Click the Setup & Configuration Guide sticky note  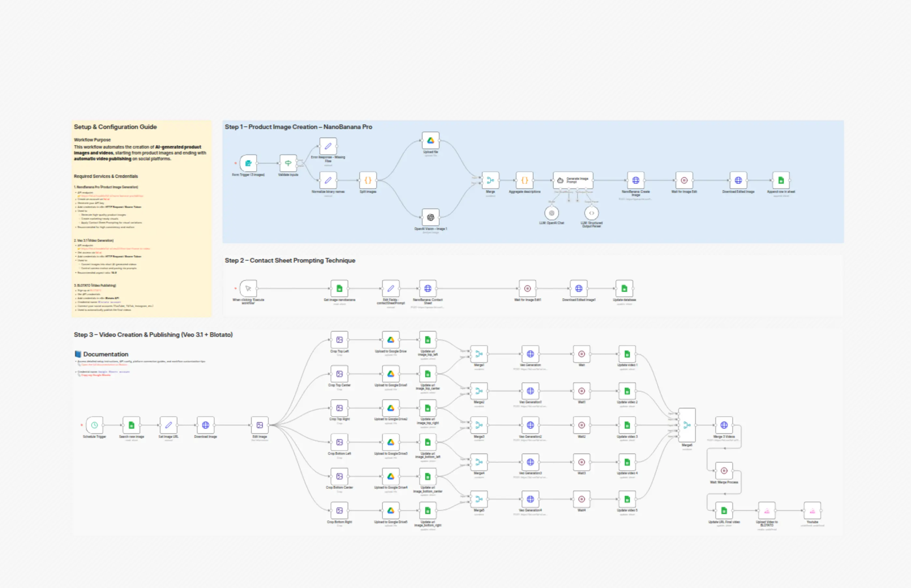(x=142, y=219)
